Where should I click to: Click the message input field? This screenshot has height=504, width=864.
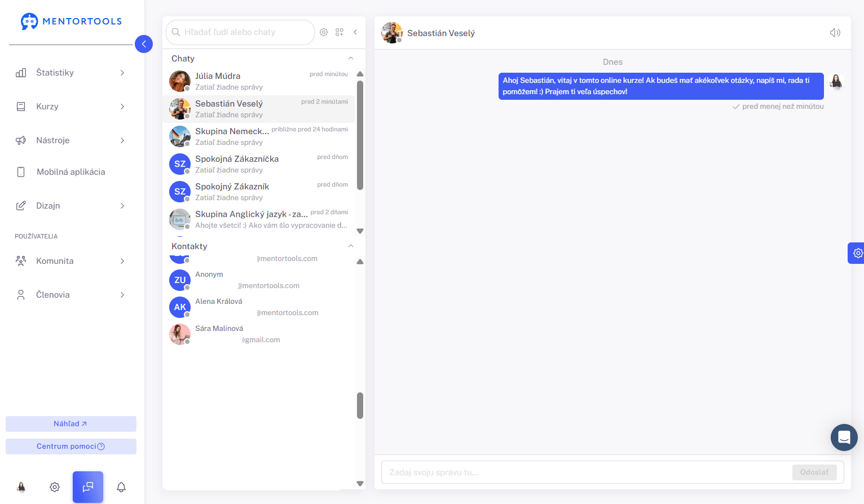(x=587, y=472)
